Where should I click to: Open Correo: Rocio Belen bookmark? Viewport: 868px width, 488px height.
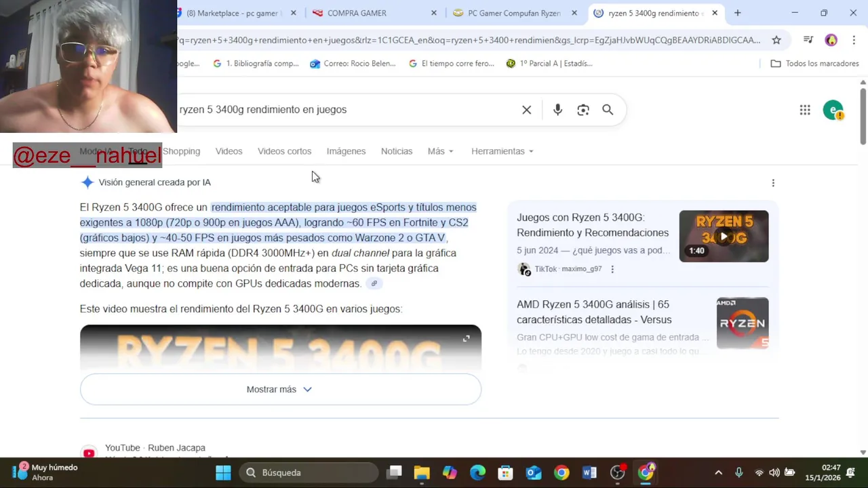coord(353,64)
